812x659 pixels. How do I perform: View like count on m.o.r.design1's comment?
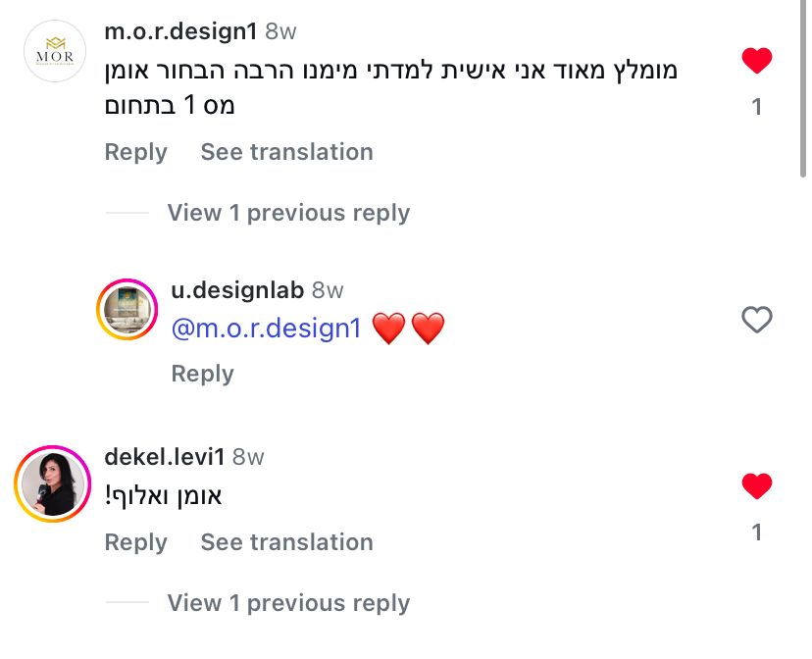pos(756,107)
